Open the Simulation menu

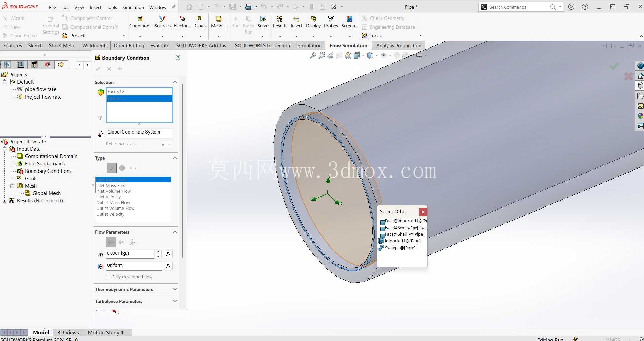pos(133,7)
